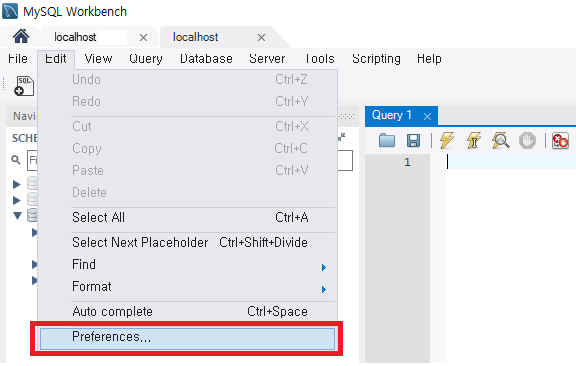Screen dimensions: 576x366
Task: Switch to the second localhost tab
Action: pos(195,37)
